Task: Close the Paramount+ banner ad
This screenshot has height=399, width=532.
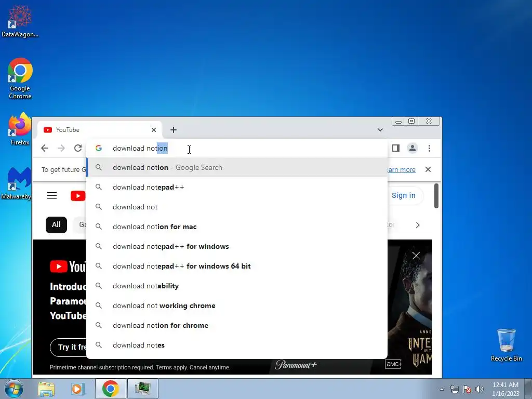Action: click(416, 256)
